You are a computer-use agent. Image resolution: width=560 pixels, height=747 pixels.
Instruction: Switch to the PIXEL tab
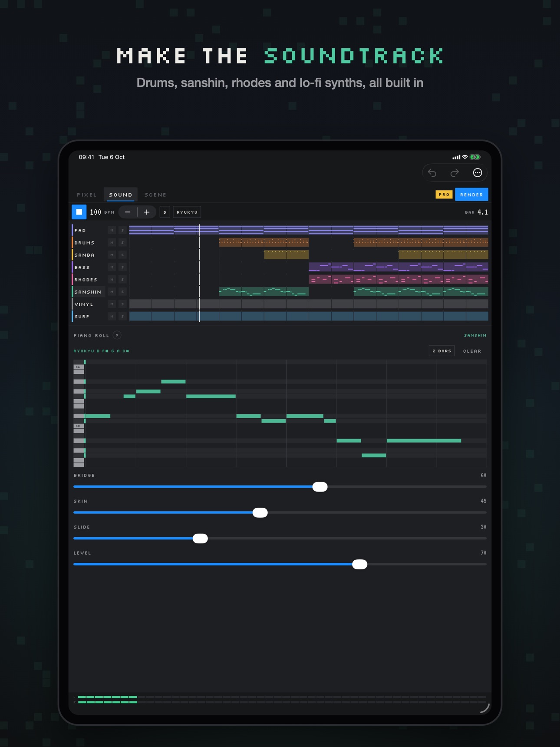tap(87, 195)
